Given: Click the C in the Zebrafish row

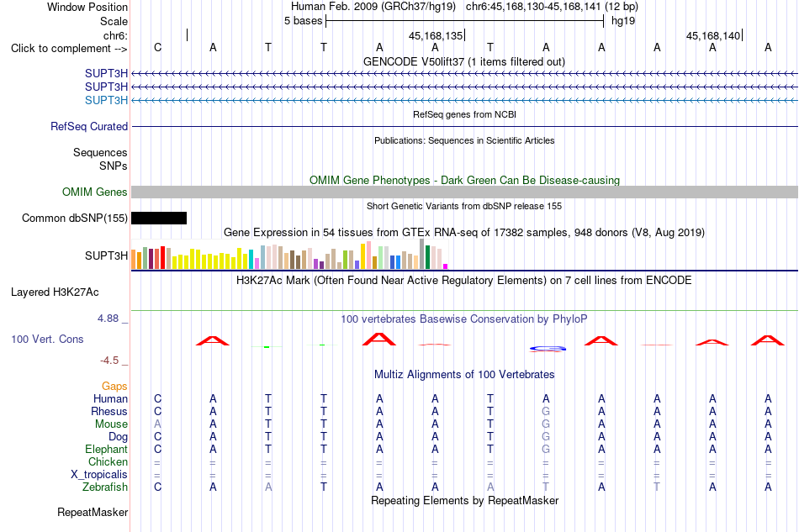Looking at the screenshot, I should 157,487.
